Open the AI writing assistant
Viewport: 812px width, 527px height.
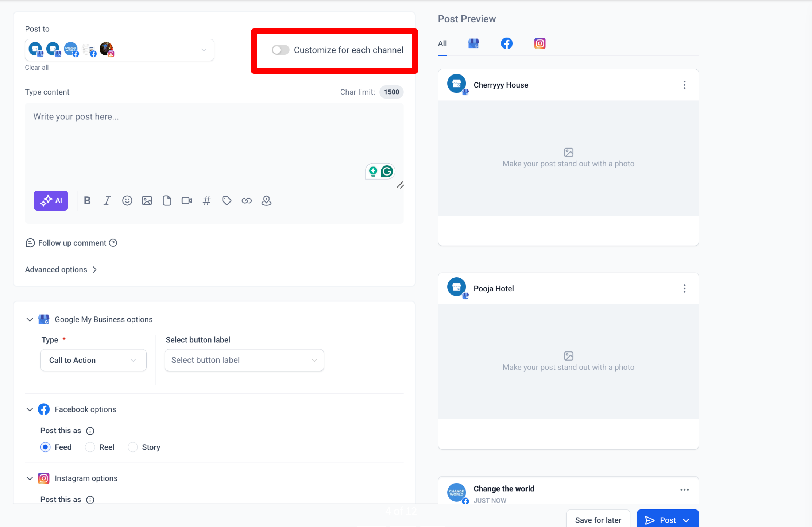[x=51, y=200]
